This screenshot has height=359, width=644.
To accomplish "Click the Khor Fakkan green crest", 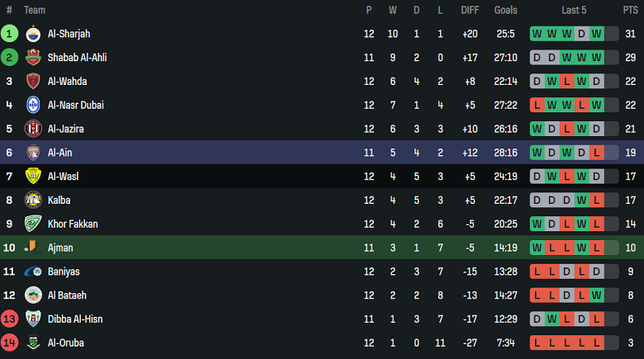I will coord(33,224).
